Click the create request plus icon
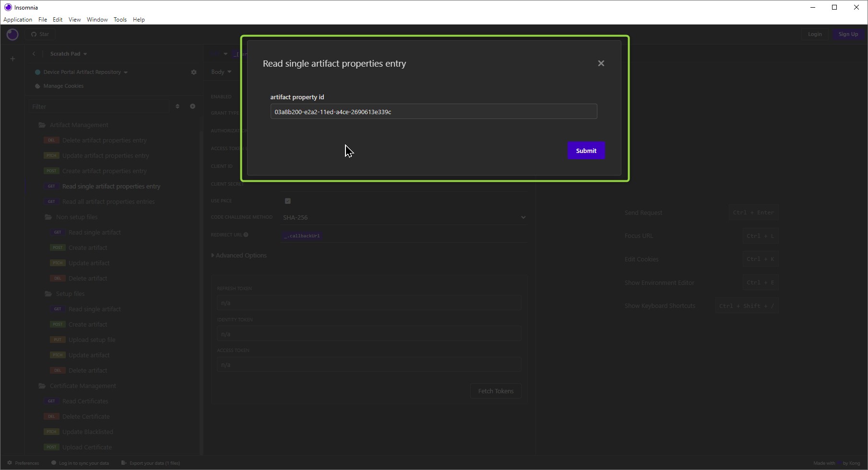This screenshot has width=868, height=470. (192, 106)
